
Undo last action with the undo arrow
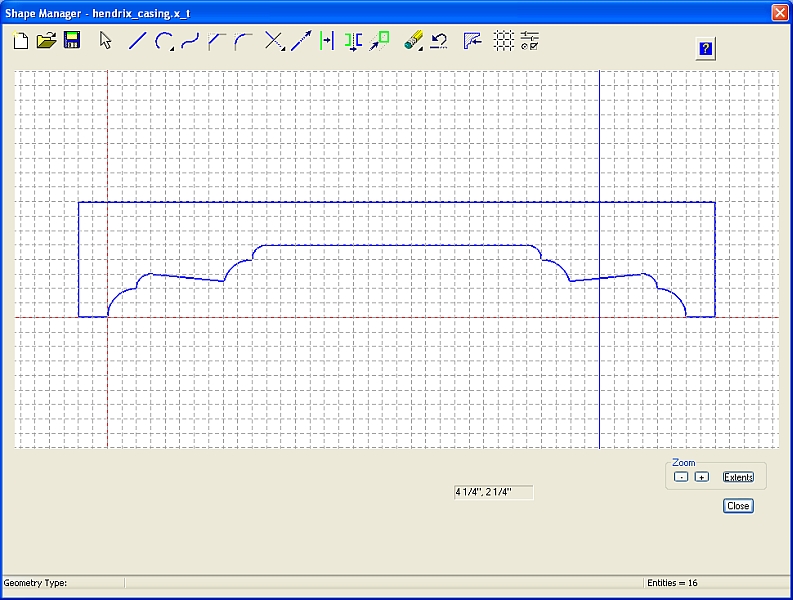point(439,41)
